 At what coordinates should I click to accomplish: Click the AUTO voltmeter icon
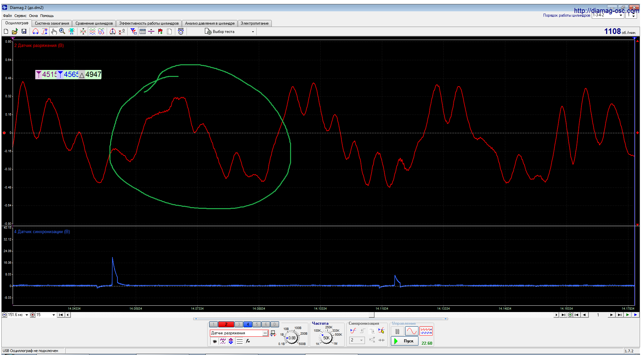coord(181,31)
